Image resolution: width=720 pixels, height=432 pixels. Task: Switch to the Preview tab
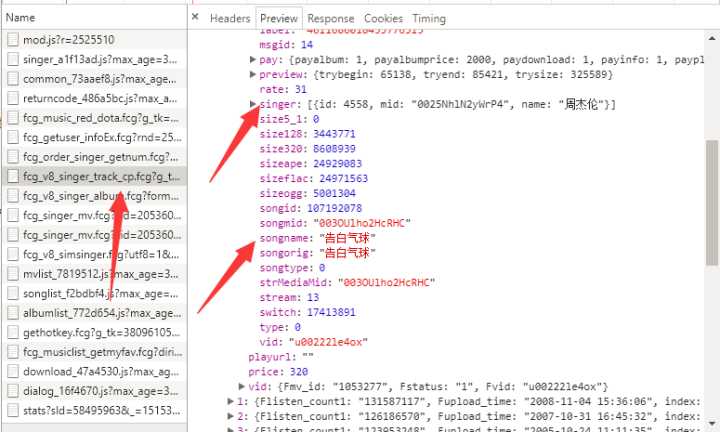(x=279, y=18)
